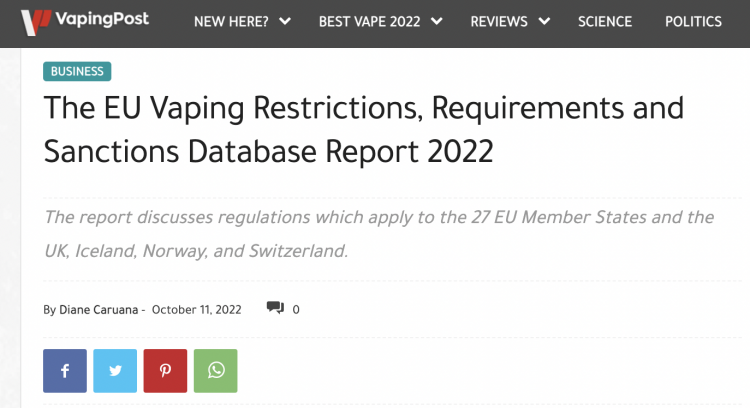Click the VapingPost logo

pos(85,22)
